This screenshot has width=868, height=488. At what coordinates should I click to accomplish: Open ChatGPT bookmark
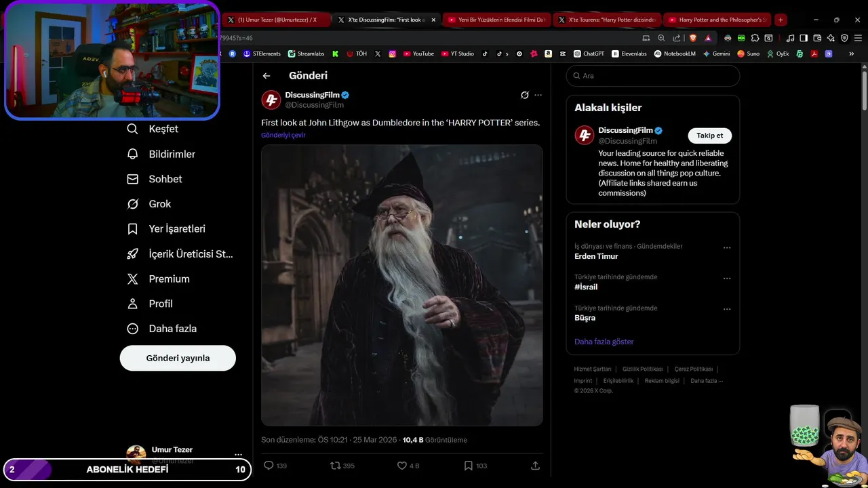pyautogui.click(x=589, y=54)
